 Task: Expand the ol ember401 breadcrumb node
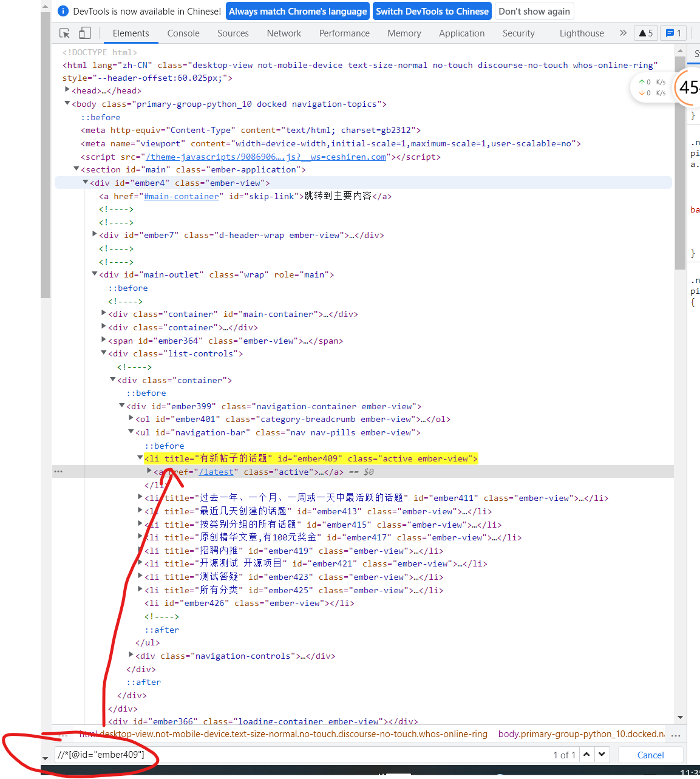click(x=131, y=418)
